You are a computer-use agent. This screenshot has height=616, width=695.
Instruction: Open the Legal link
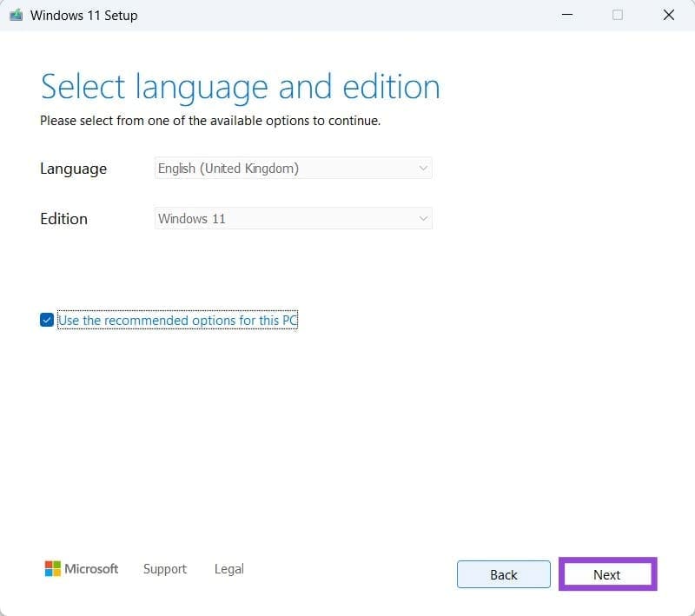tap(229, 569)
